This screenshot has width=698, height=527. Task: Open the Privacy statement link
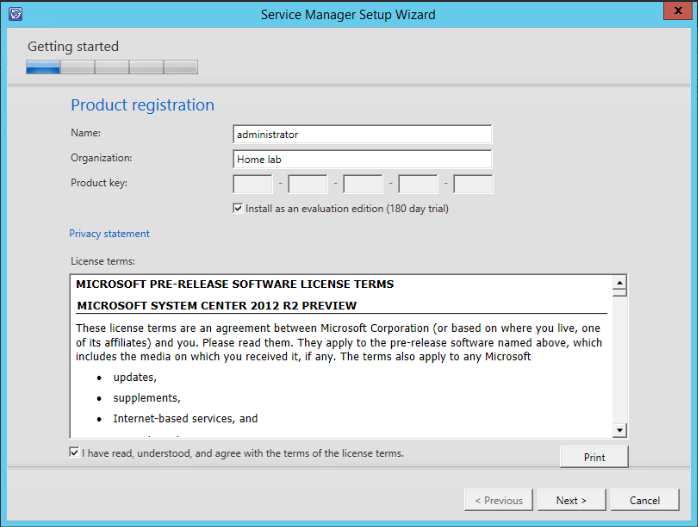(x=109, y=234)
